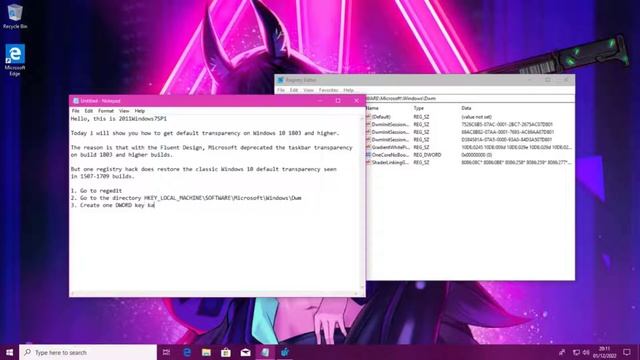Open the notification center icon
640x360 pixels.
[627, 352]
